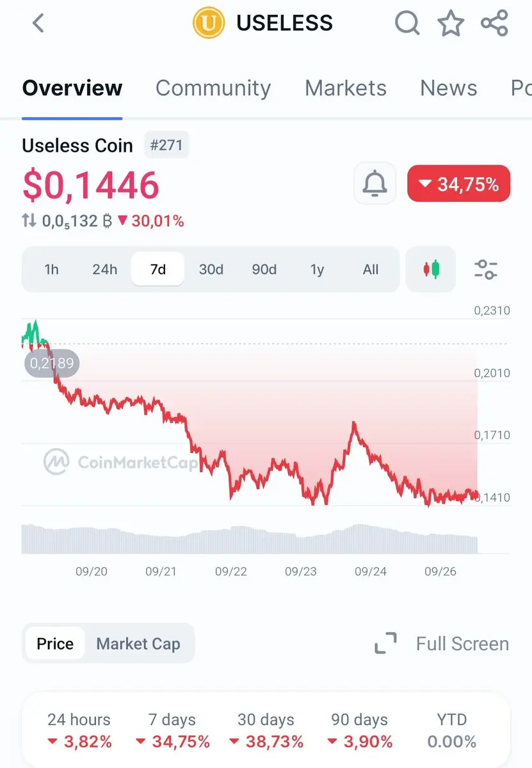The height and width of the screenshot is (768, 532).
Task: Switch chart to Market Cap
Action: (138, 644)
